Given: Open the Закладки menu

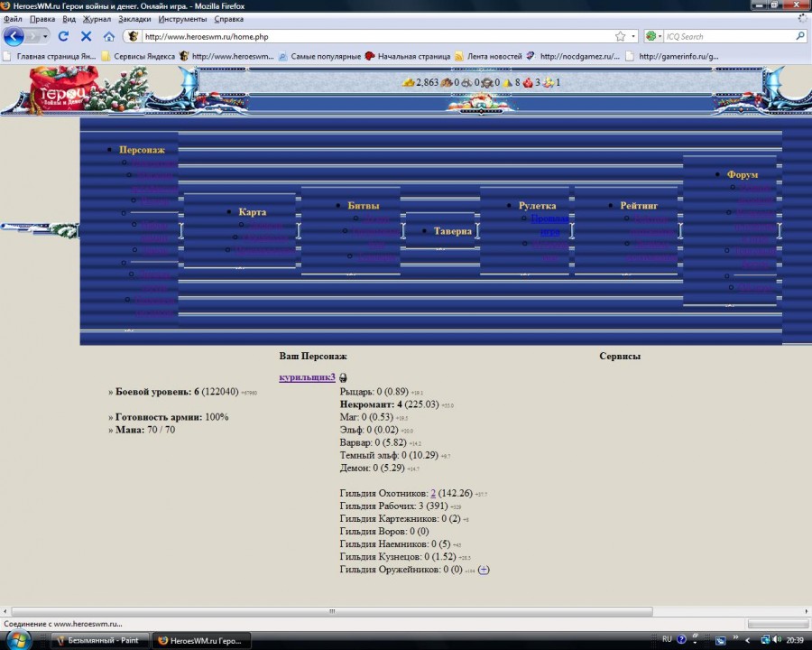Looking at the screenshot, I should coord(134,19).
